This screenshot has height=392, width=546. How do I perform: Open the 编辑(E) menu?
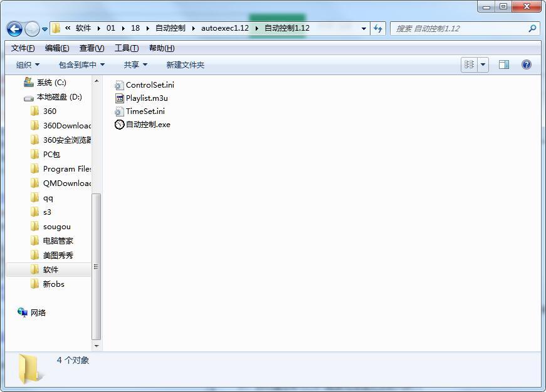pyautogui.click(x=57, y=48)
